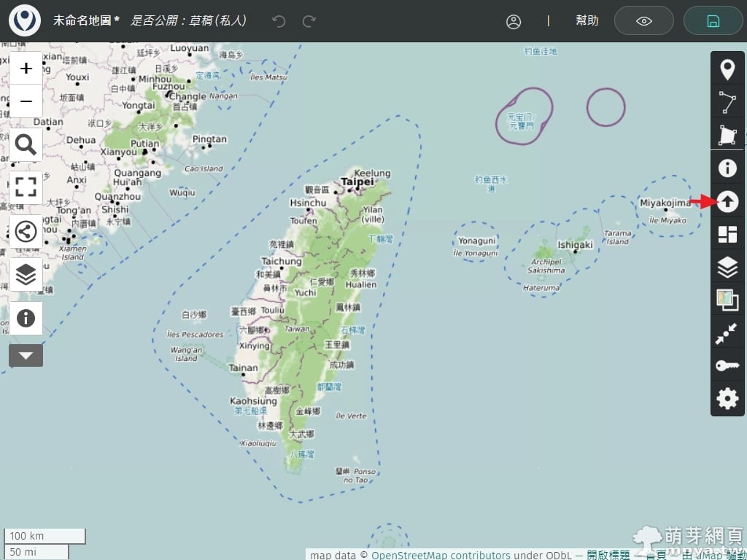Zoom in the map with the plus button
Image resolution: width=747 pixels, height=560 pixels.
pyautogui.click(x=26, y=69)
